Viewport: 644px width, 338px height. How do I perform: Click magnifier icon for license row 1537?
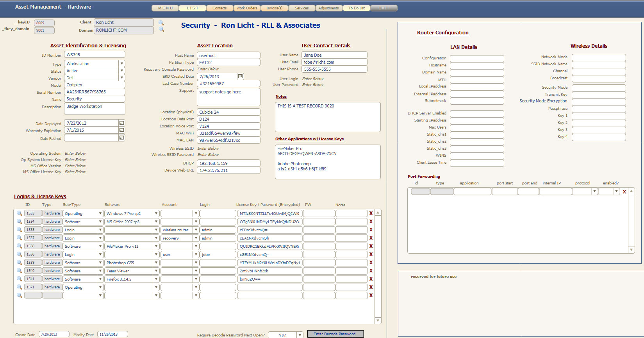tap(19, 238)
